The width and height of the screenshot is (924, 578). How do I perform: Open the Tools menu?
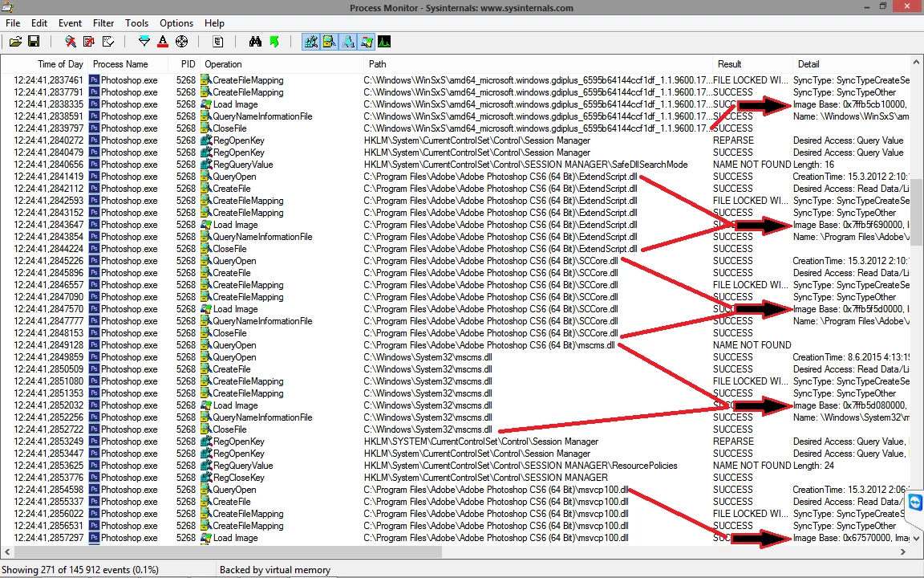[136, 23]
